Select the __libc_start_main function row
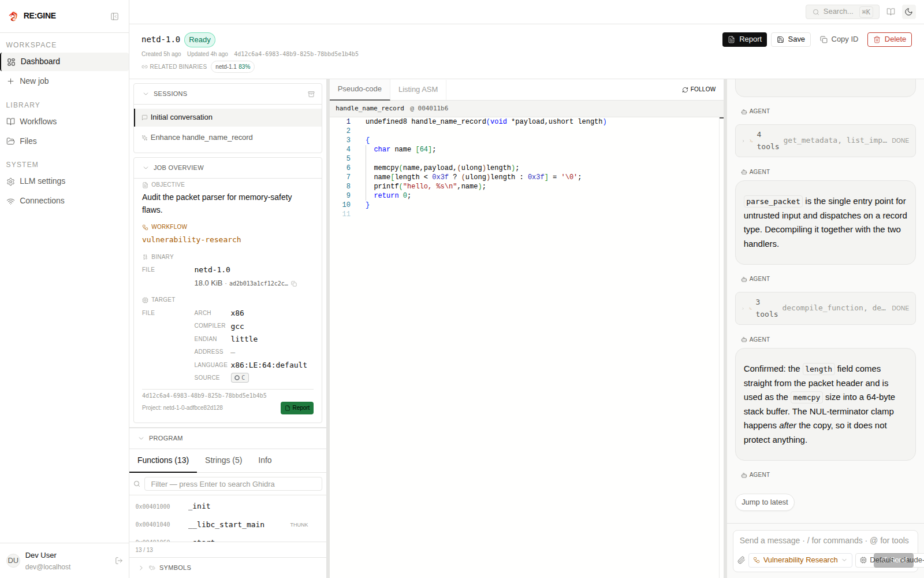 228,525
